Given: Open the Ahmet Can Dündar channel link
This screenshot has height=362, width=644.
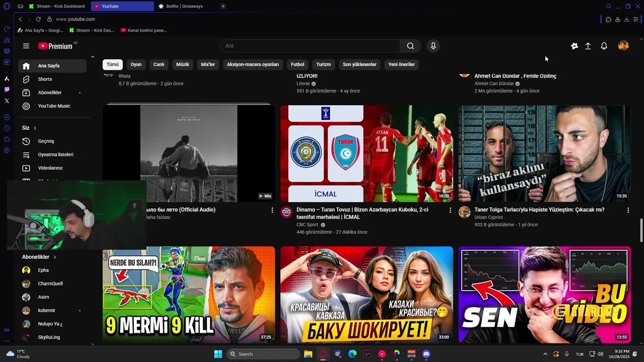Looking at the screenshot, I should (x=494, y=83).
